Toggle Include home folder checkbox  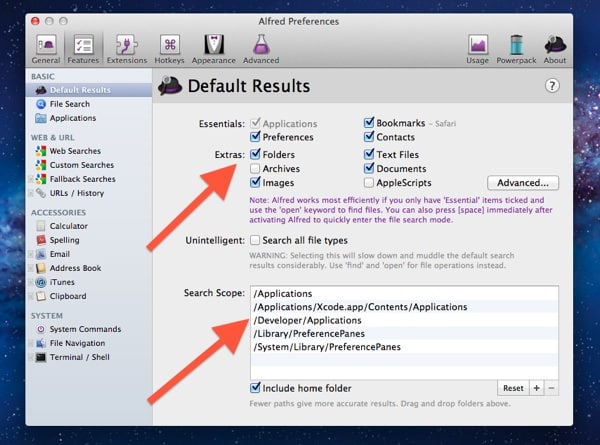tap(255, 388)
